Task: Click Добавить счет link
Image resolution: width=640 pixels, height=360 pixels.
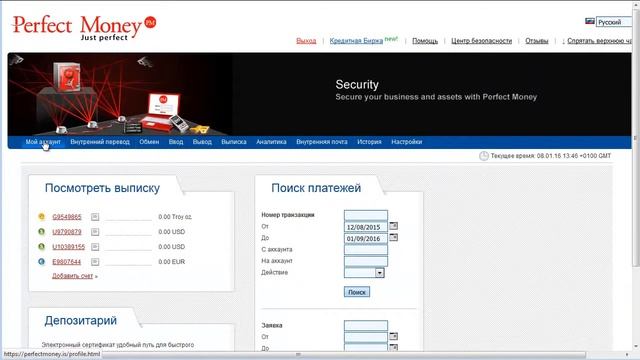Action: point(73,276)
